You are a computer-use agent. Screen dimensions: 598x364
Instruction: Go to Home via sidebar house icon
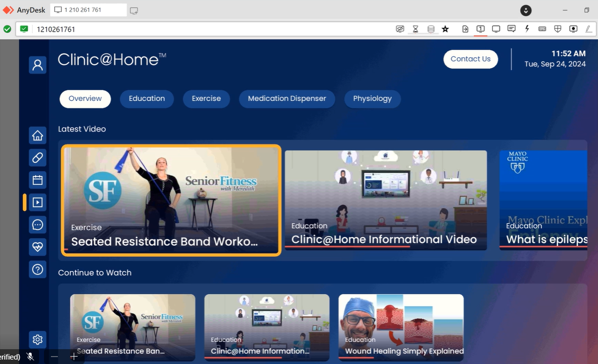point(38,136)
